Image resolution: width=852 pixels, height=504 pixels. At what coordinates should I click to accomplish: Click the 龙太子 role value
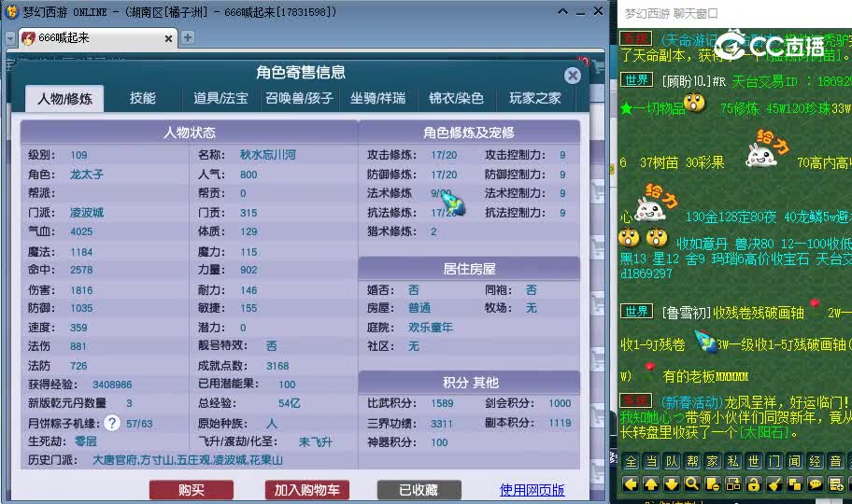[x=86, y=175]
